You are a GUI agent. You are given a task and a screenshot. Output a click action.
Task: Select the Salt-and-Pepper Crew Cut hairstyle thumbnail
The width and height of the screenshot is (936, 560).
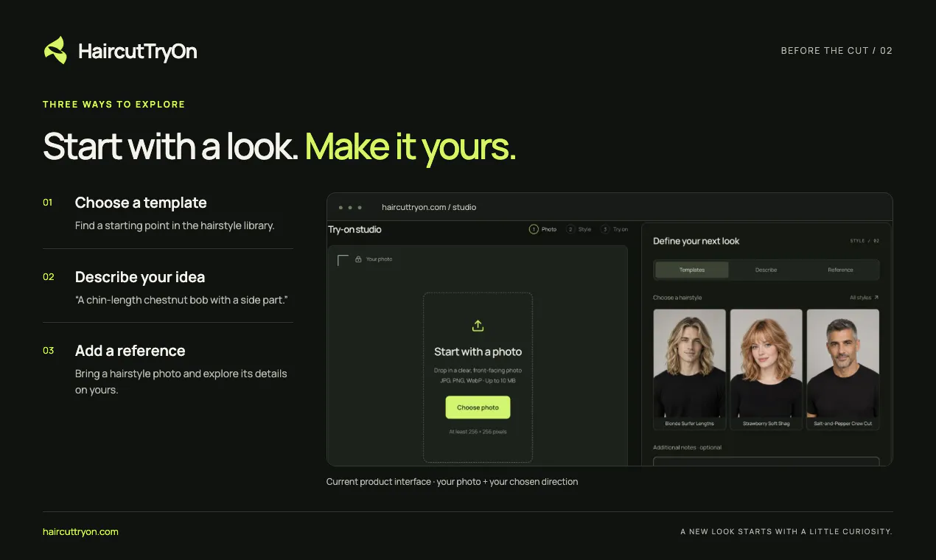(x=843, y=369)
